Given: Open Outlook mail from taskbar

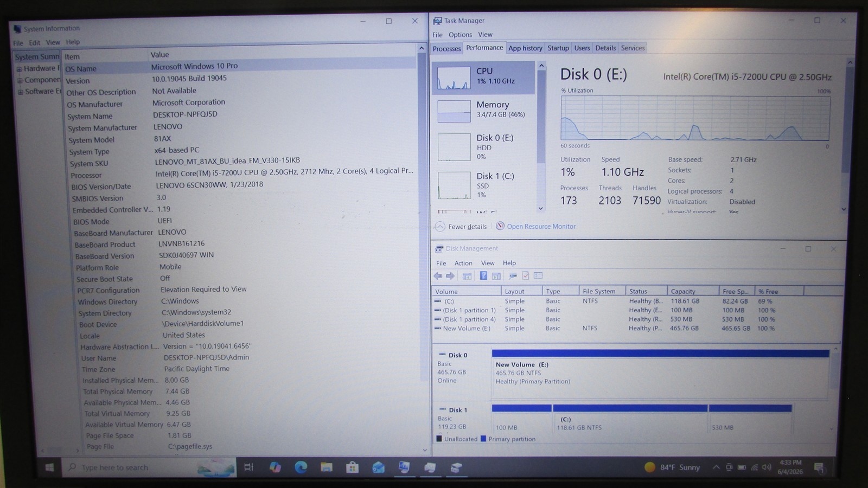Looking at the screenshot, I should tap(379, 467).
